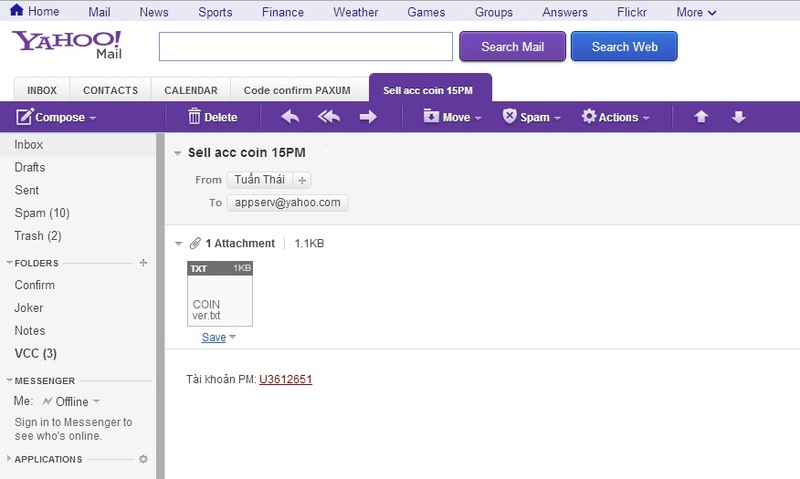The image size is (800, 479).
Task: Open Games in top navigation
Action: (426, 12)
